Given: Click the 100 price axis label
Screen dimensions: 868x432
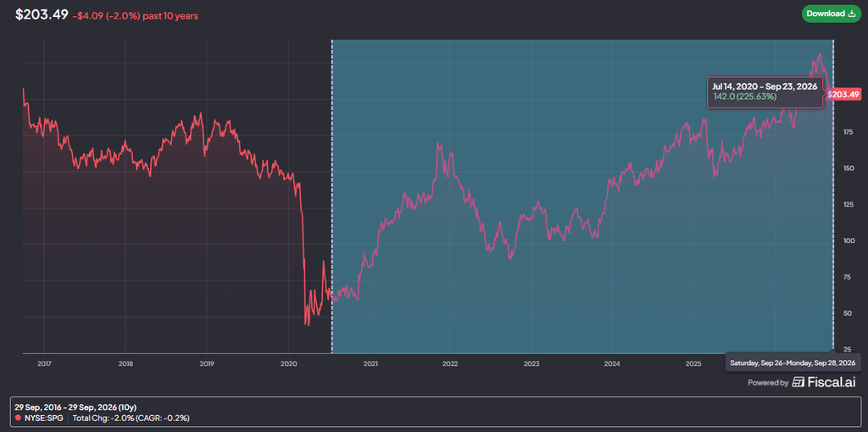Looking at the screenshot, I should pos(848,241).
